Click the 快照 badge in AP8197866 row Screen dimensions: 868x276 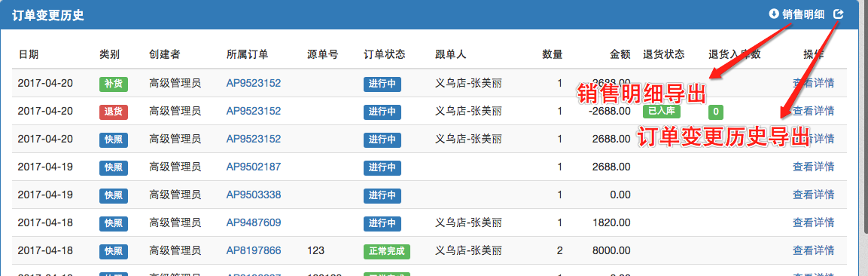pyautogui.click(x=114, y=251)
